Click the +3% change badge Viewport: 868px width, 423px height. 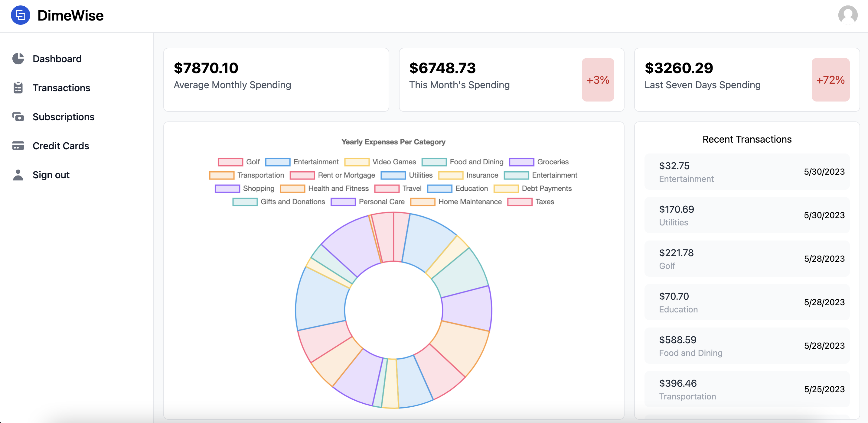tap(598, 80)
